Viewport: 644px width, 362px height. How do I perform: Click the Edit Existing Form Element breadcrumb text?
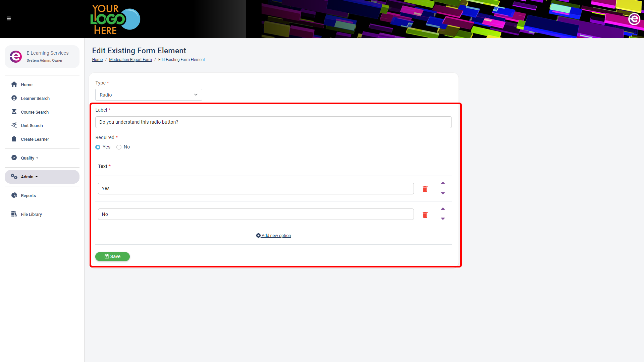tap(181, 60)
